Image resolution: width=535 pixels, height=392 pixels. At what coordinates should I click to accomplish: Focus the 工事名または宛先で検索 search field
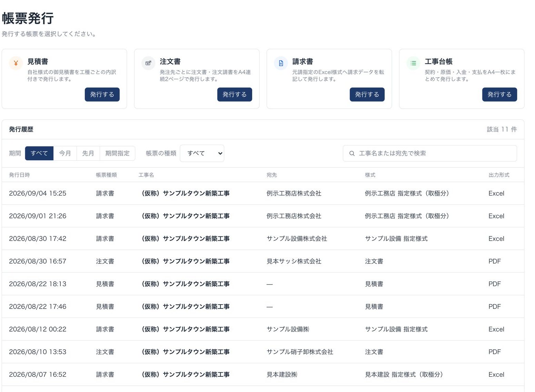pyautogui.click(x=430, y=153)
